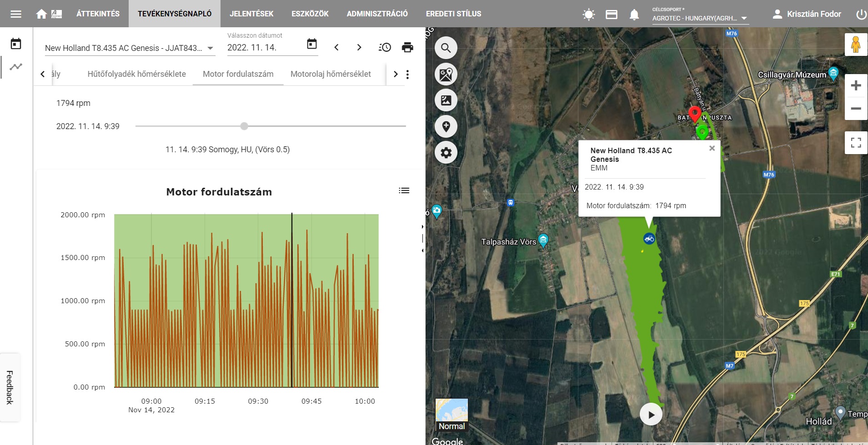Open the ADMINISZTRÁCIÓ tab
Viewport: 868px width, 445px height.
[377, 14]
